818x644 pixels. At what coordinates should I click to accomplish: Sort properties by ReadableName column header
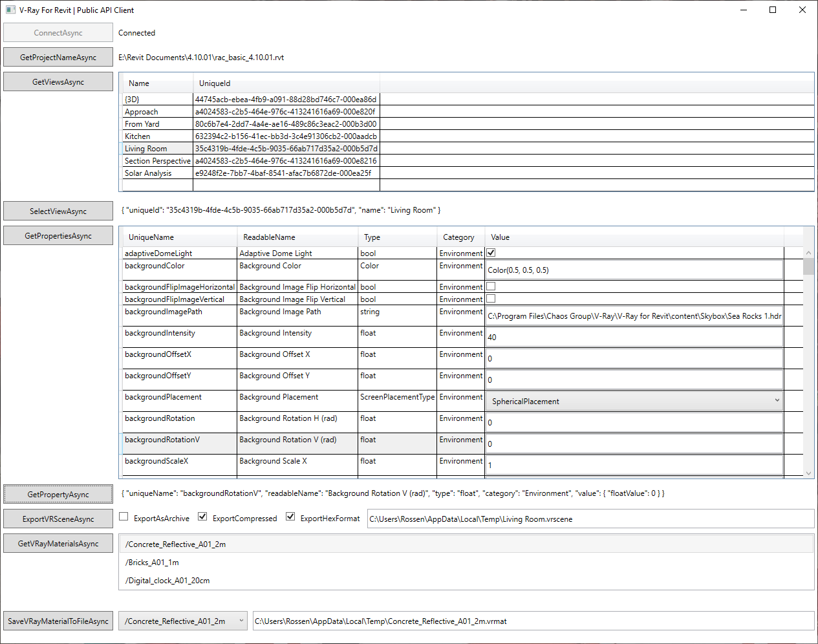[297, 237]
